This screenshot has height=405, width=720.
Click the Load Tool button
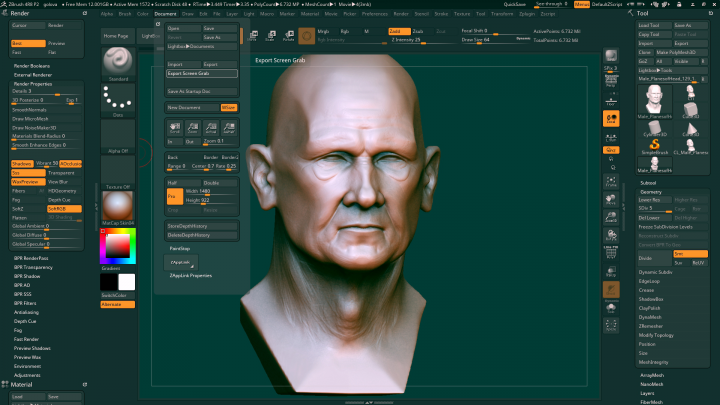654,25
